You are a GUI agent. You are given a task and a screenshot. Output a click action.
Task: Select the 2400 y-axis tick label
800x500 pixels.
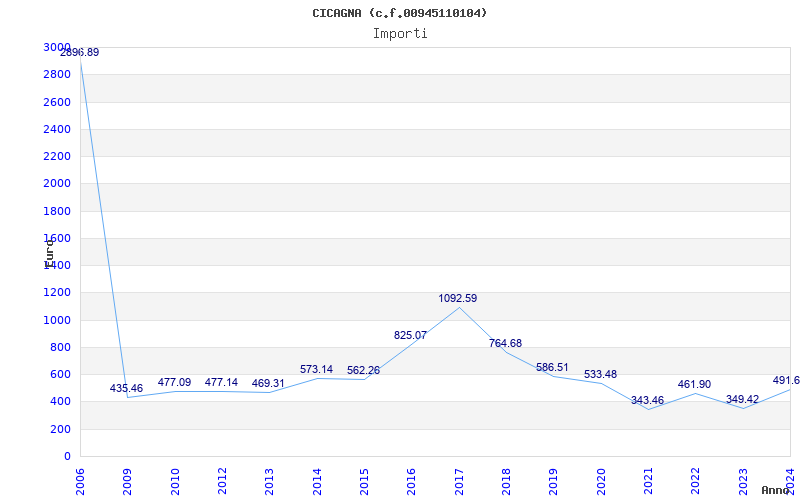(x=57, y=130)
